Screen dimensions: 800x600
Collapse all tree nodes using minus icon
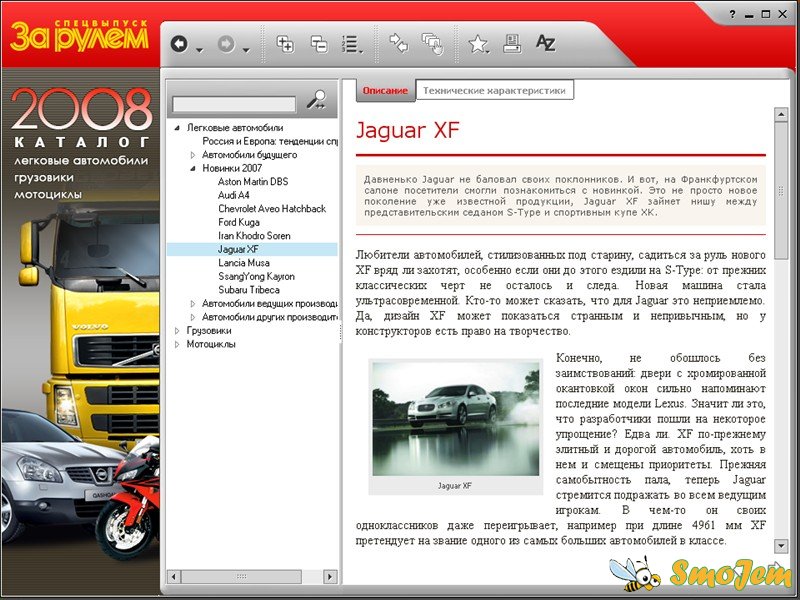pos(319,43)
